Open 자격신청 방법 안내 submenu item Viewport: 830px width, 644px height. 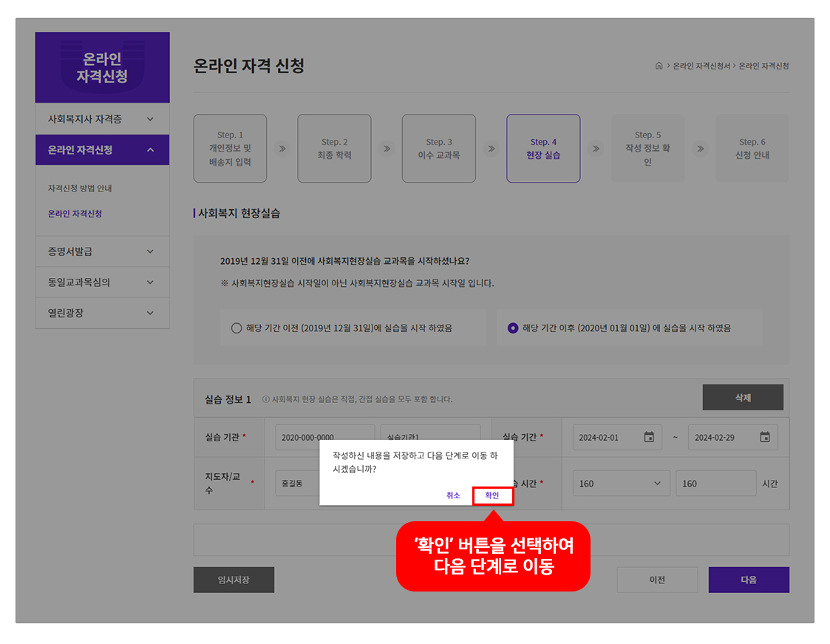click(80, 189)
